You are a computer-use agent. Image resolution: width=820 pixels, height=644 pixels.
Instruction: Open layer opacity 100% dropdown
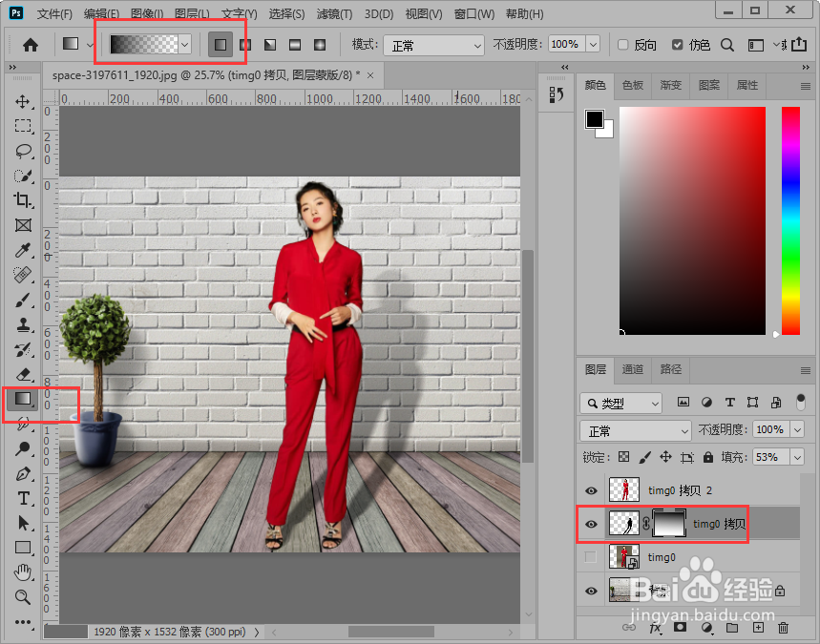pyautogui.click(x=797, y=429)
